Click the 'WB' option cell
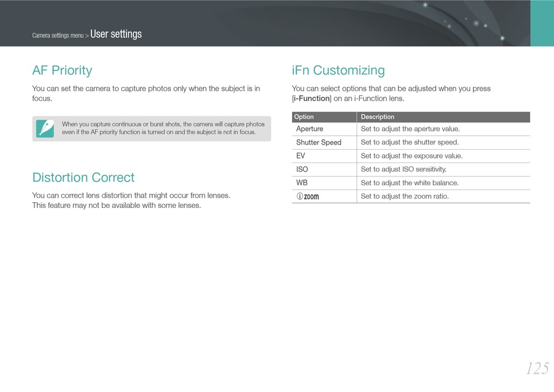This screenshot has width=554, height=392. click(324, 183)
